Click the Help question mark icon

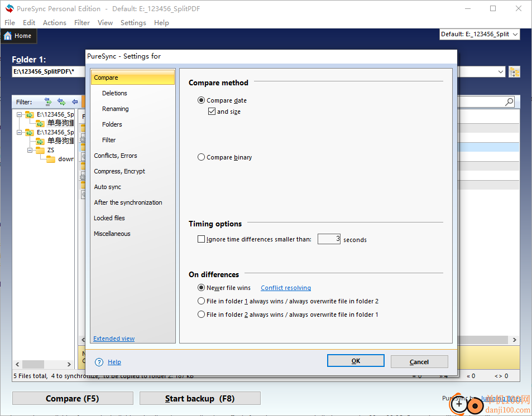coord(99,362)
